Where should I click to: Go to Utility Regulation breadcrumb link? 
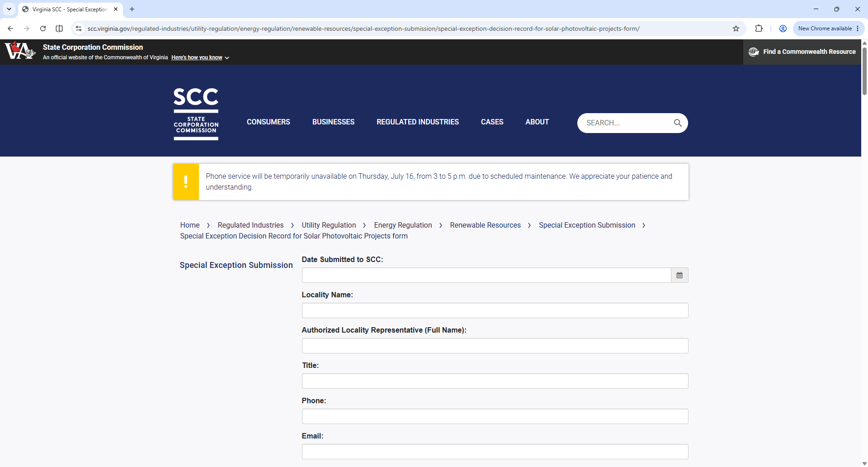329,225
